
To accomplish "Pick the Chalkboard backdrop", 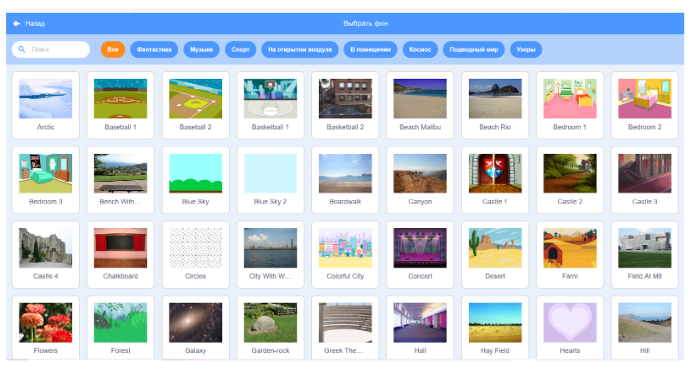I will tap(120, 255).
